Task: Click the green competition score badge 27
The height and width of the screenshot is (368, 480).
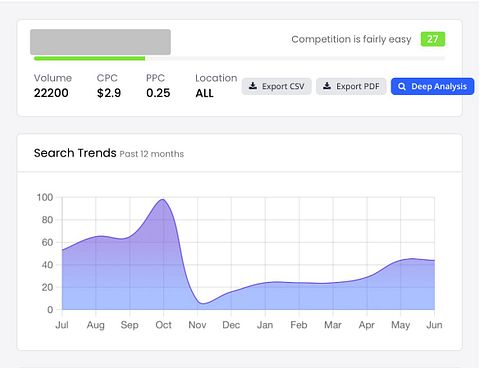Action: [x=433, y=39]
